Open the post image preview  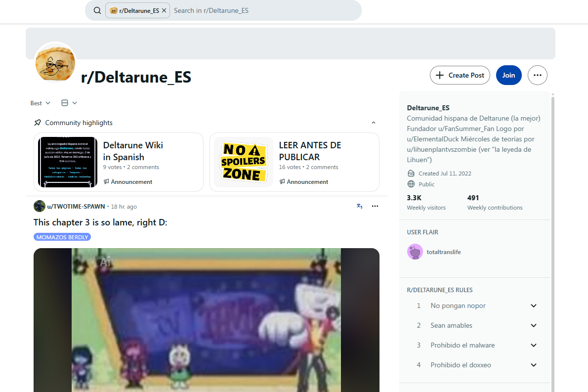coord(206,320)
